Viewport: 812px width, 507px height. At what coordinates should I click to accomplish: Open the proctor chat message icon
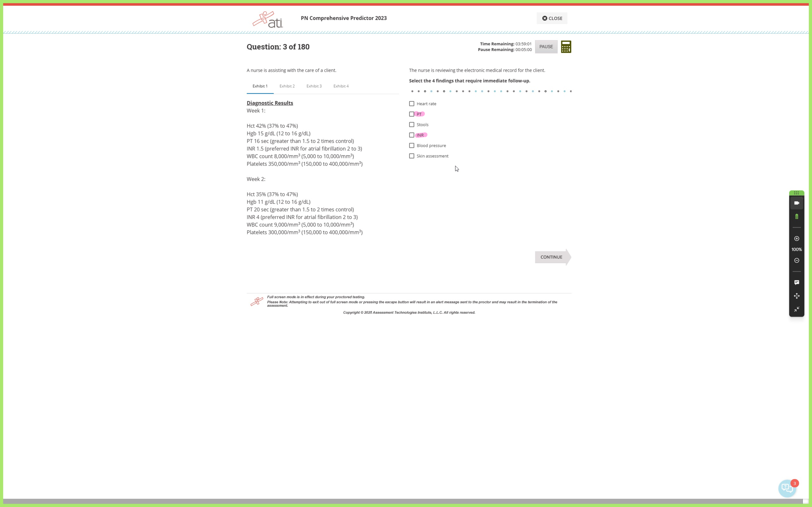coord(797,282)
